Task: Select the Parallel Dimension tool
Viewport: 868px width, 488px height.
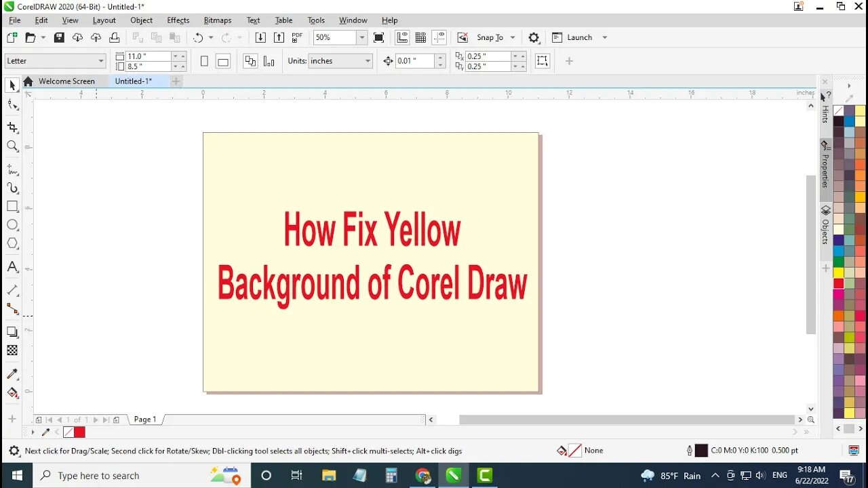Action: point(12,290)
